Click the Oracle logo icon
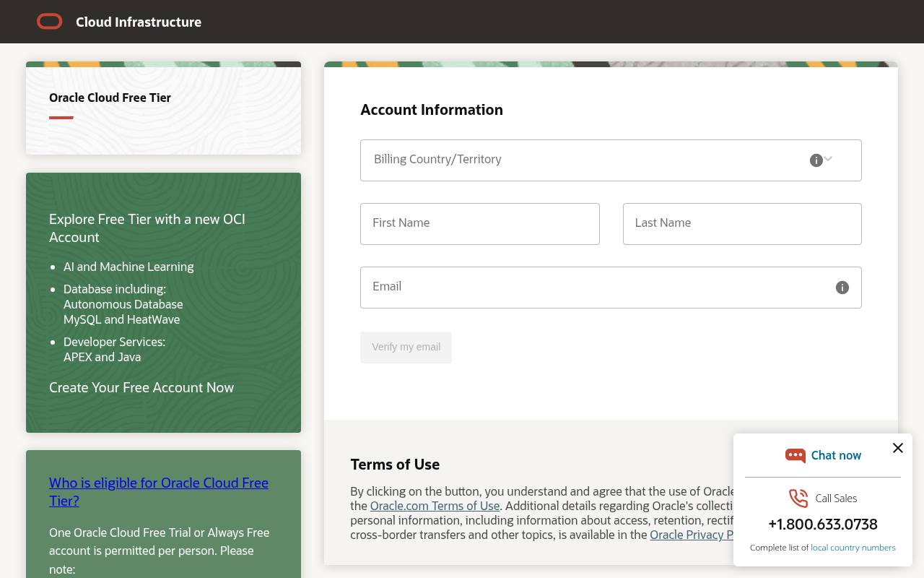 point(50,22)
